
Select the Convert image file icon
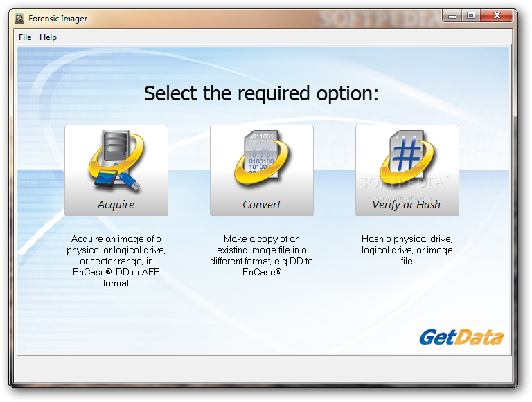pyautogui.click(x=262, y=170)
